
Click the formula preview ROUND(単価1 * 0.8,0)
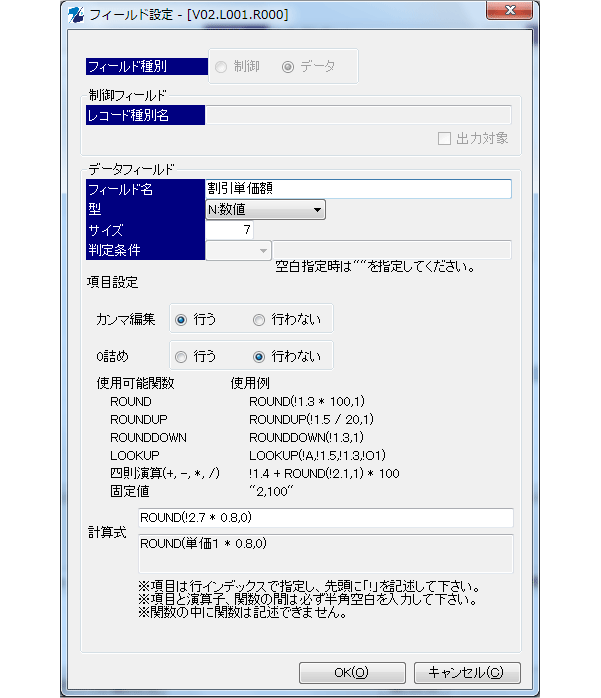click(326, 553)
